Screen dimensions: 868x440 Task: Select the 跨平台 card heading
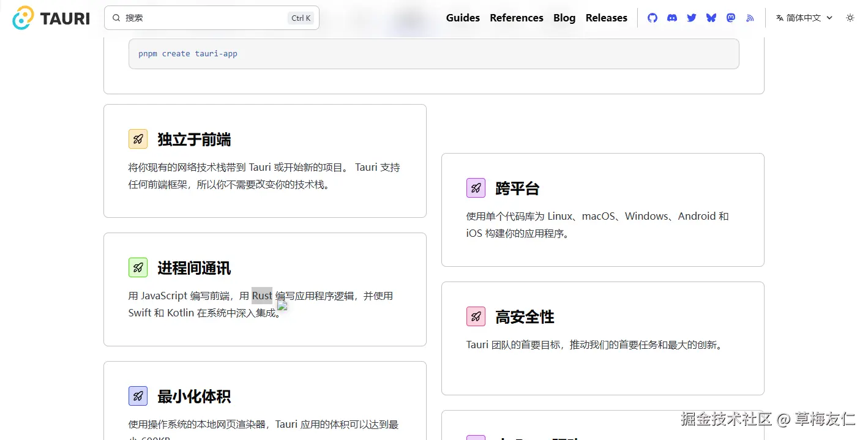(517, 188)
